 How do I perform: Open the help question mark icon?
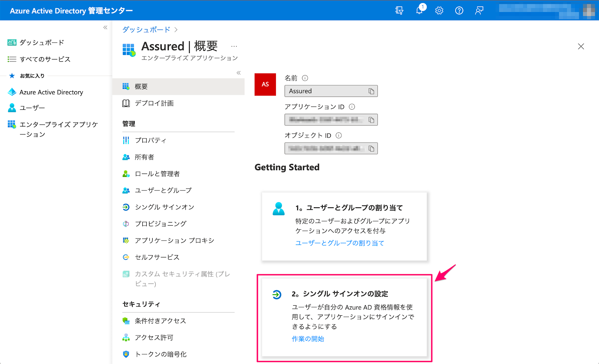459,10
